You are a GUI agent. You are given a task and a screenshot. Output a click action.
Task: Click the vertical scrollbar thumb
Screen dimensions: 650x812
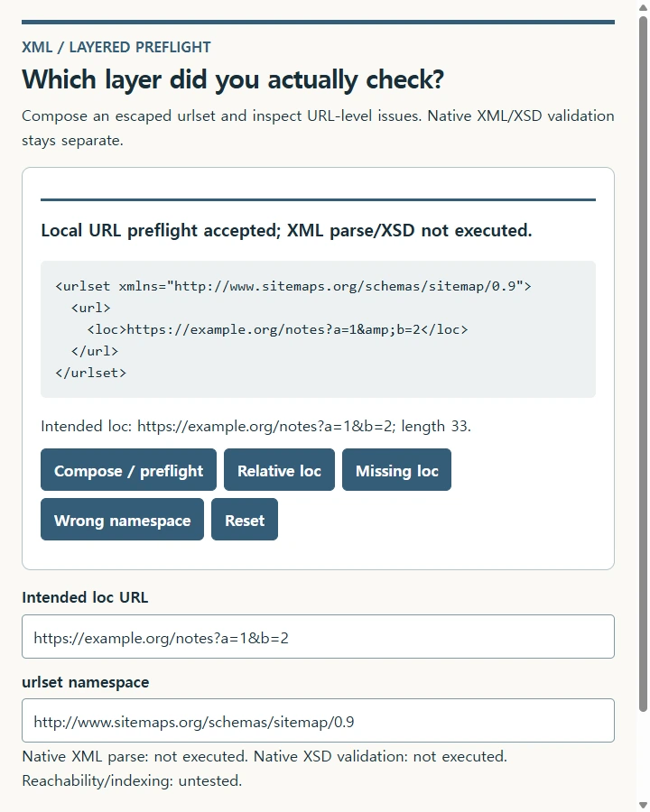643,364
